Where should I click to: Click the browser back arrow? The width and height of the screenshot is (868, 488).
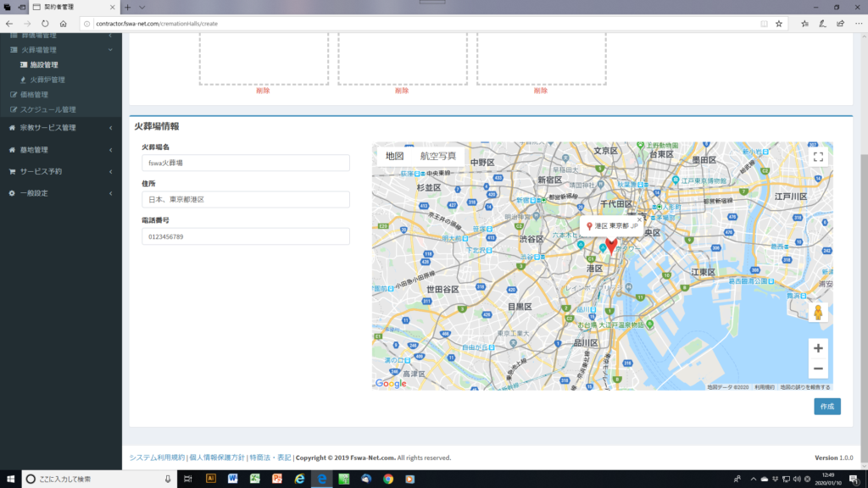9,24
